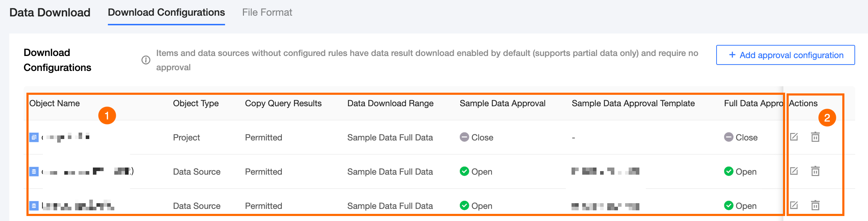
Task: Click the Data Download Range column header
Action: (390, 103)
